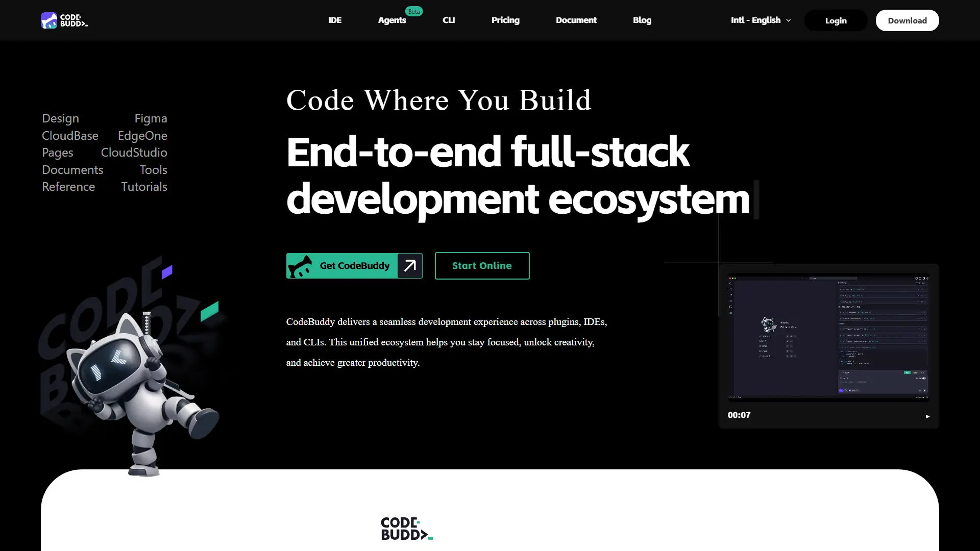Select the CloudBase keyword
This screenshot has height=551, width=980.
click(x=70, y=136)
